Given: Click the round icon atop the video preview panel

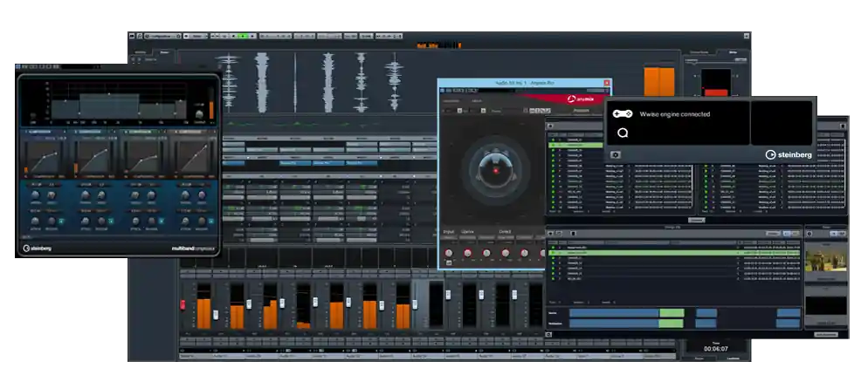Looking at the screenshot, I should pos(809,234).
